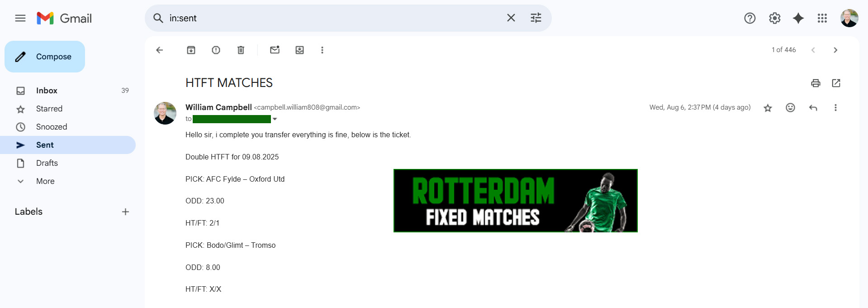Mark the email as unread

coord(275,50)
